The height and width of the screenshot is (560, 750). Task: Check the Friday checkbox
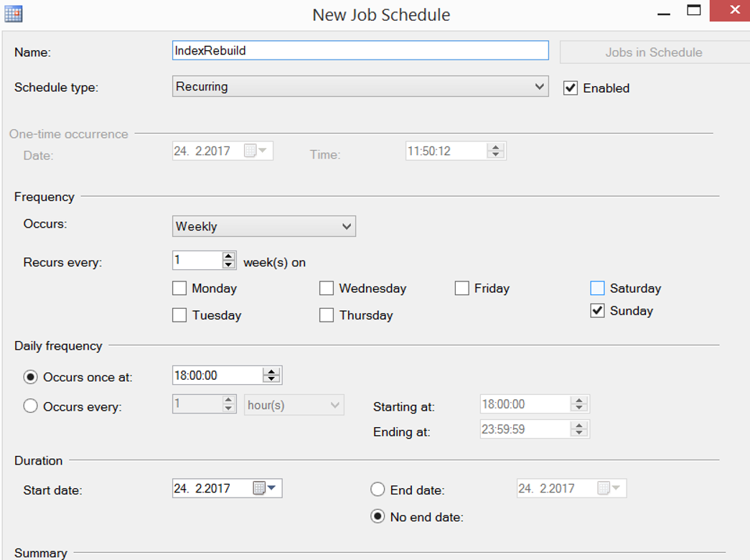(461, 288)
